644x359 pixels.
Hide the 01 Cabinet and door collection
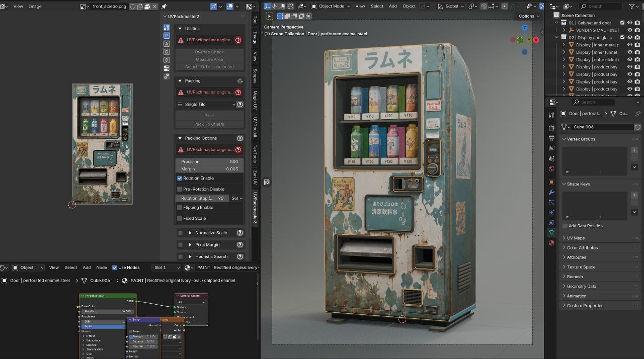pyautogui.click(x=630, y=23)
